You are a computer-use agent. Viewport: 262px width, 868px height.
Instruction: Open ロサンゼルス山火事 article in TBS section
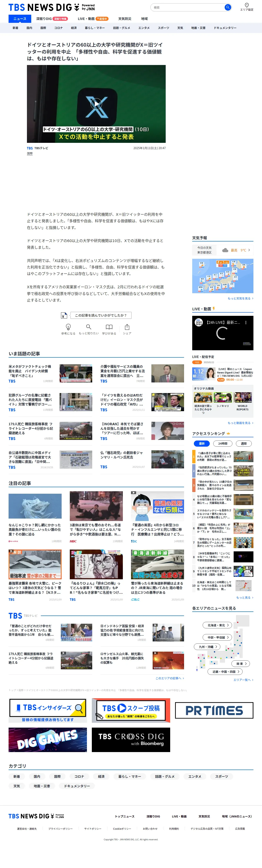point(142,661)
